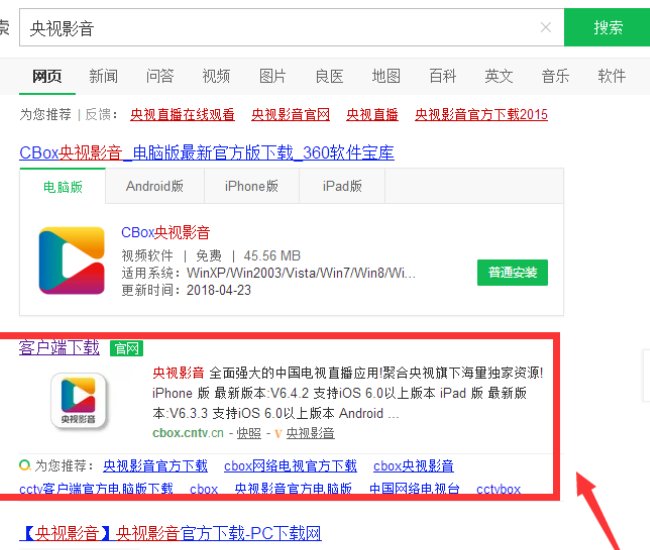The width and height of the screenshot is (650, 550).
Task: Open recommended cbox央视影音 link
Action: pos(413,466)
